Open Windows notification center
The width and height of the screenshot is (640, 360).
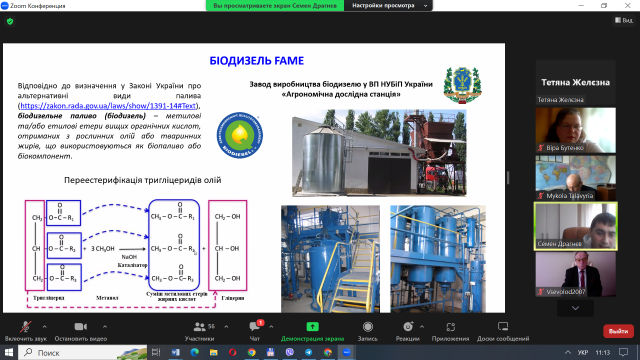(x=623, y=352)
